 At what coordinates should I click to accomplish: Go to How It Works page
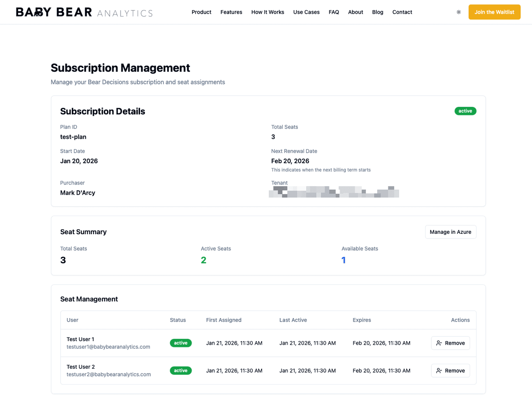tap(268, 12)
